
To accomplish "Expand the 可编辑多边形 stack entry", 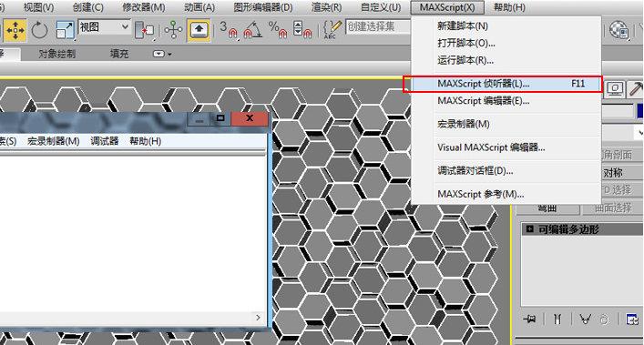I will click(530, 228).
